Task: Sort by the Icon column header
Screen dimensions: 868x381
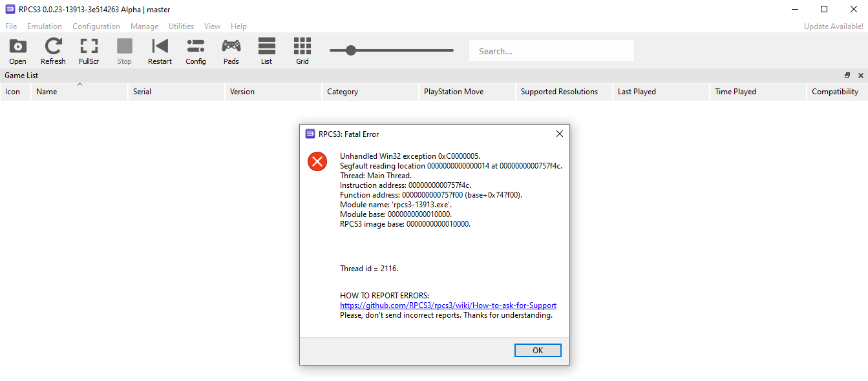Action: pos(16,92)
